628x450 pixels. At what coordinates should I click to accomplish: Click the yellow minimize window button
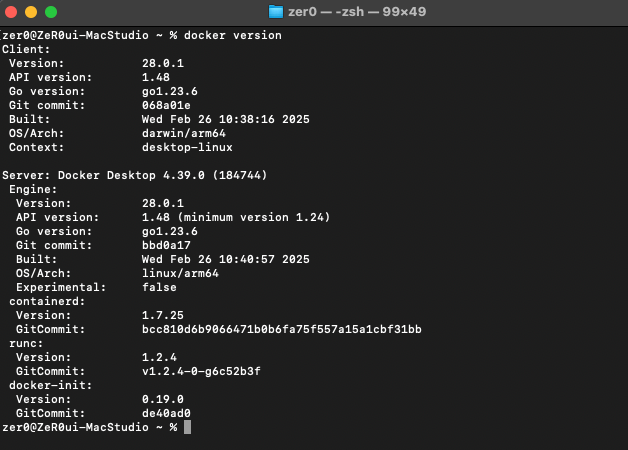(31, 12)
